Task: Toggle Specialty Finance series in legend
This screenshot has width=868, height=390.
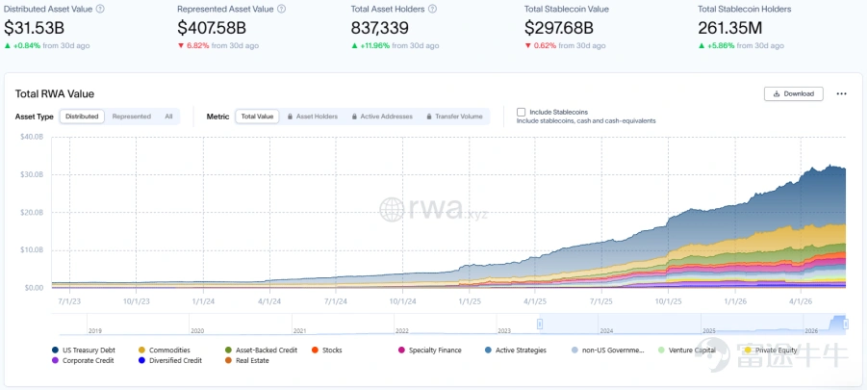Action: click(x=429, y=351)
